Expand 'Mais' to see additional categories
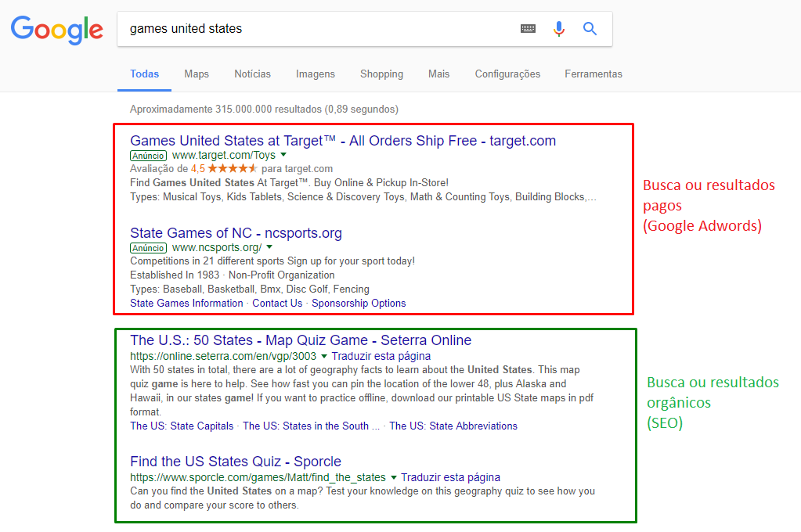The height and width of the screenshot is (532, 801). (x=438, y=74)
